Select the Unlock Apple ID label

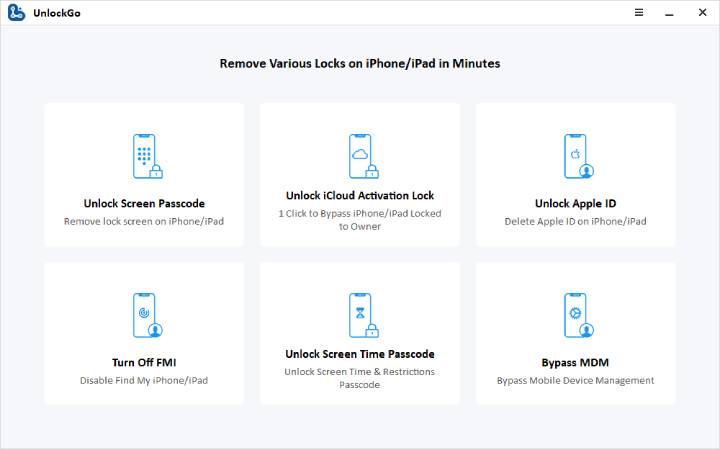coord(575,203)
